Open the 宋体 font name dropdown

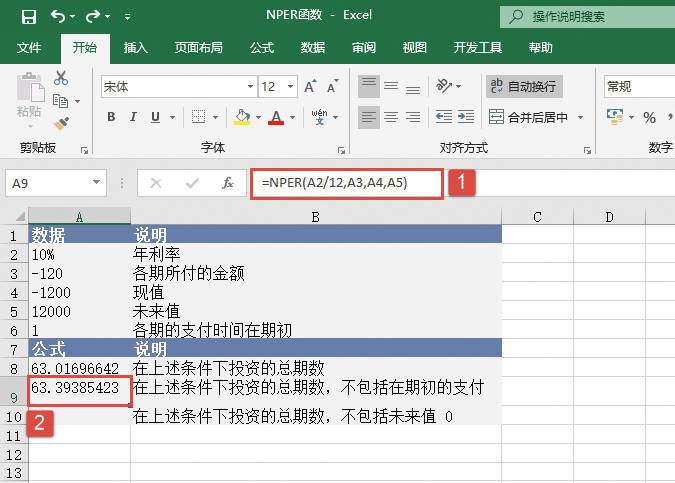point(250,87)
